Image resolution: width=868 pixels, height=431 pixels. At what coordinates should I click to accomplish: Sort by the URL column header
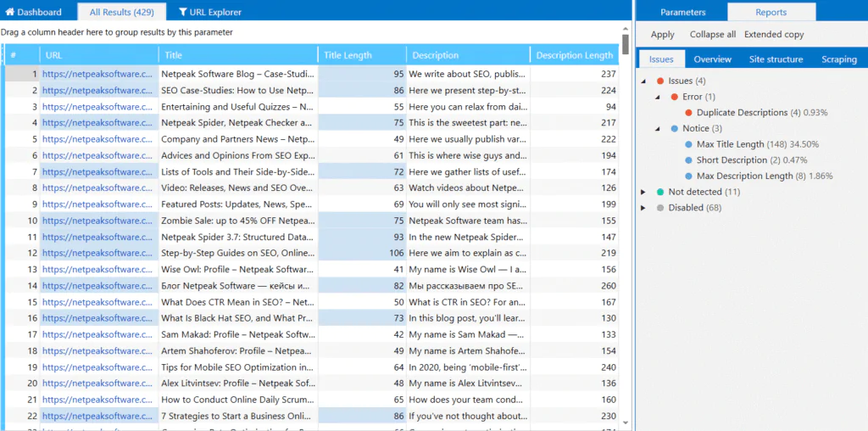[x=99, y=55]
